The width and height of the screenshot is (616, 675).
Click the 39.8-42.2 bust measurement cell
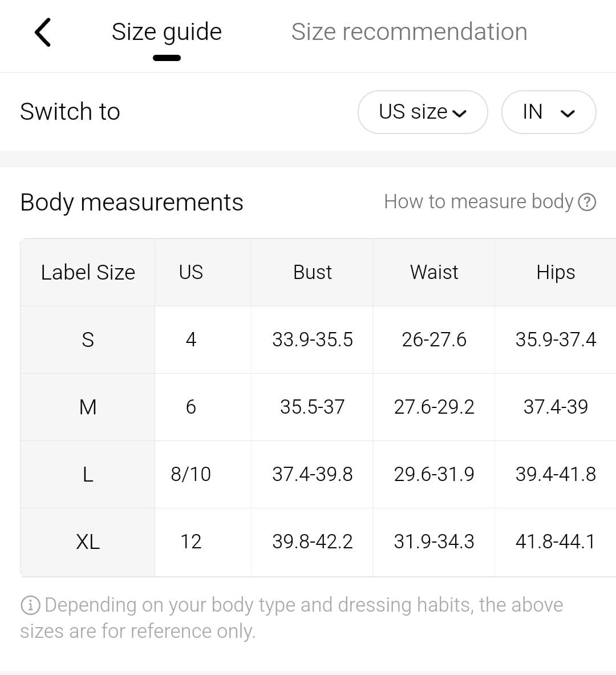312,541
